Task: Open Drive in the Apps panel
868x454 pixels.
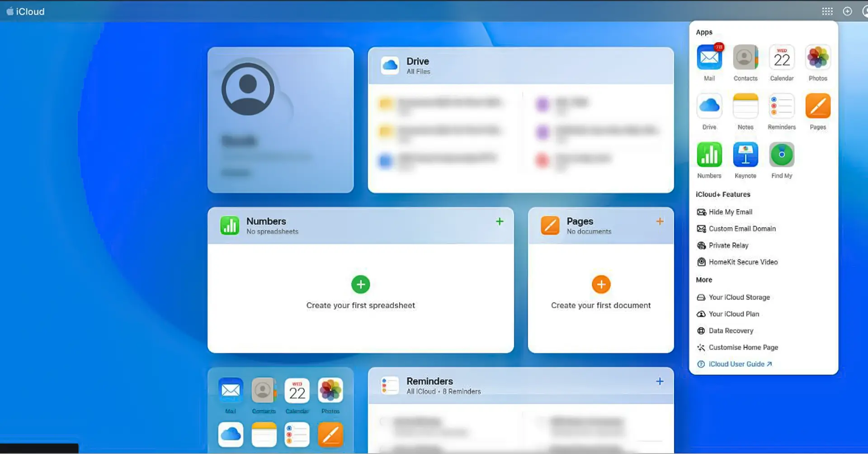Action: 709,106
